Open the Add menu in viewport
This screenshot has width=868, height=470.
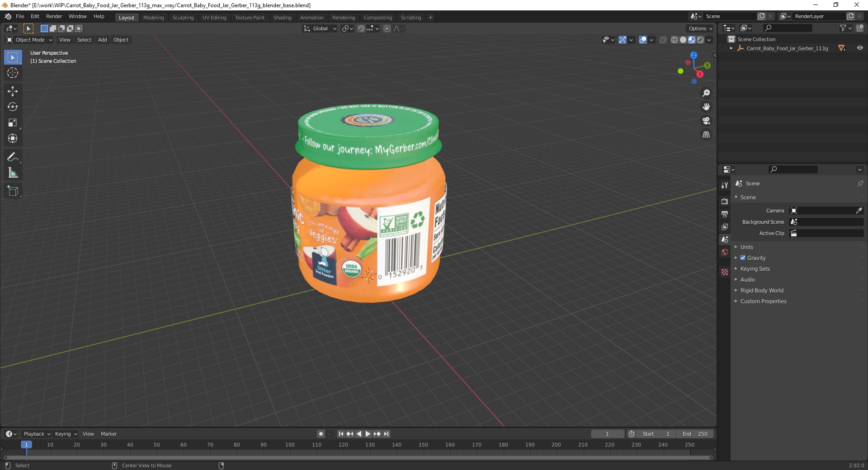tap(103, 40)
